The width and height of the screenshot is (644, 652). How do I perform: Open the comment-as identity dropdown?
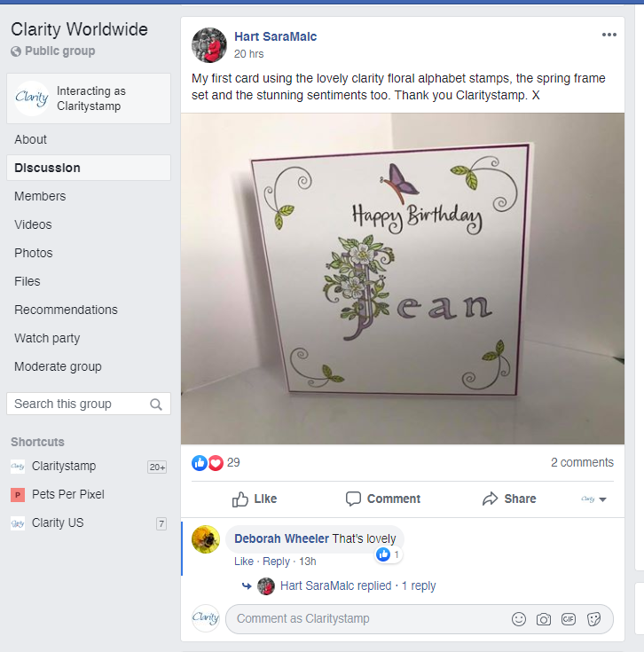pyautogui.click(x=594, y=499)
